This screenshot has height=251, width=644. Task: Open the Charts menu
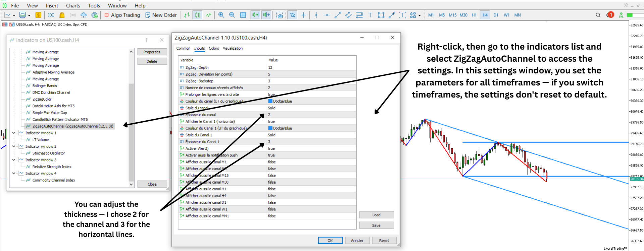pos(73,6)
